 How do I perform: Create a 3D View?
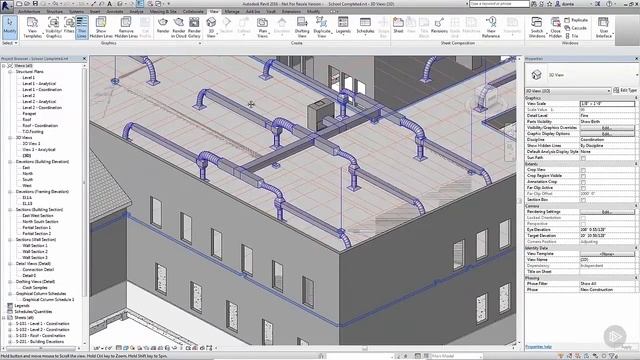[x=211, y=28]
